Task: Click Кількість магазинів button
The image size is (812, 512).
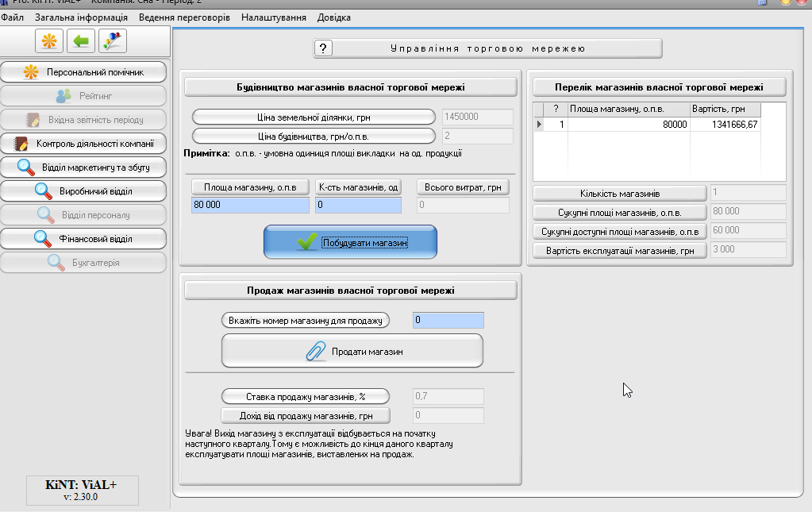Action: pyautogui.click(x=620, y=193)
